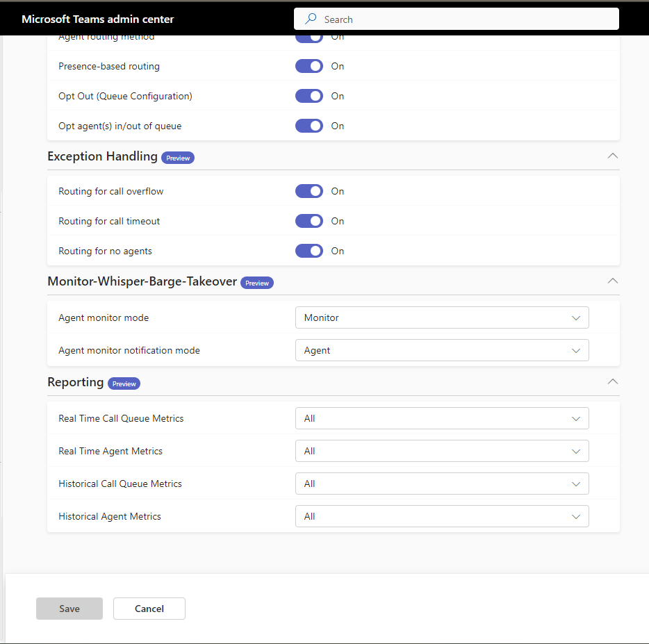The height and width of the screenshot is (644, 649).
Task: Collapse the Exception Handling section
Action: coord(612,156)
